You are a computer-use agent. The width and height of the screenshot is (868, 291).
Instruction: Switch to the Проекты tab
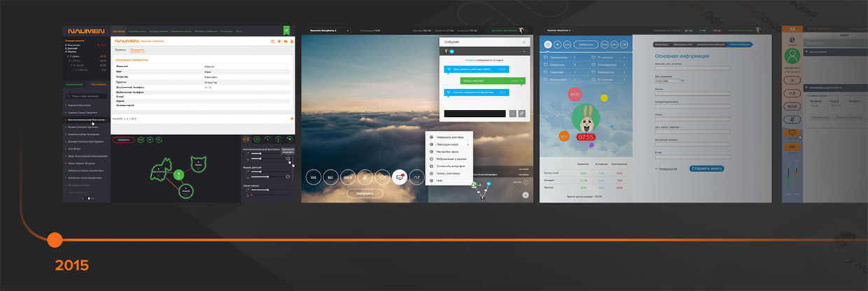pos(120,50)
